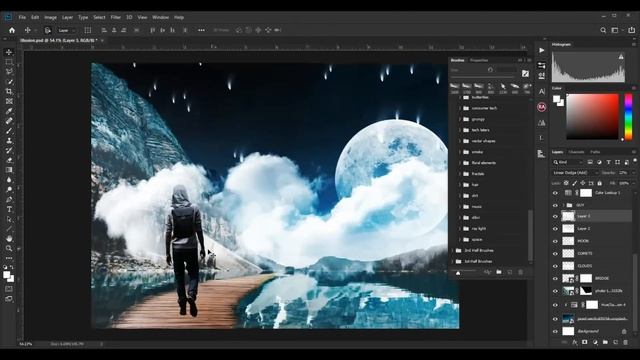Open the Window menu
This screenshot has height=360, width=640.
160,18
